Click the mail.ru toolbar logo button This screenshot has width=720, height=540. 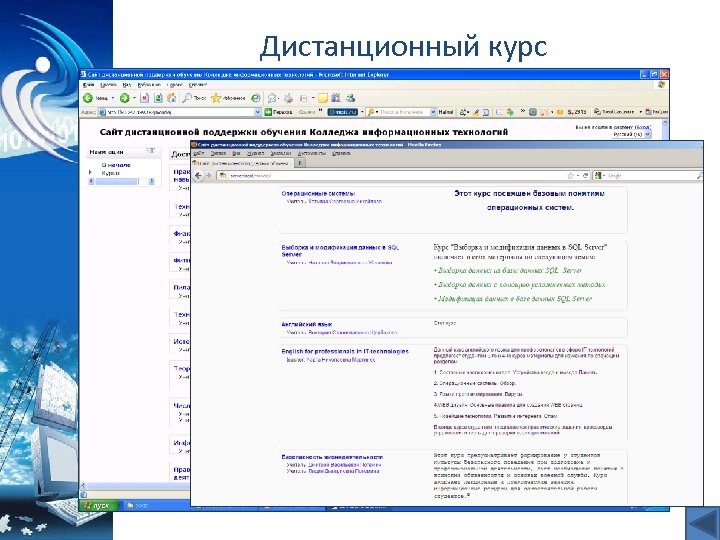point(342,112)
